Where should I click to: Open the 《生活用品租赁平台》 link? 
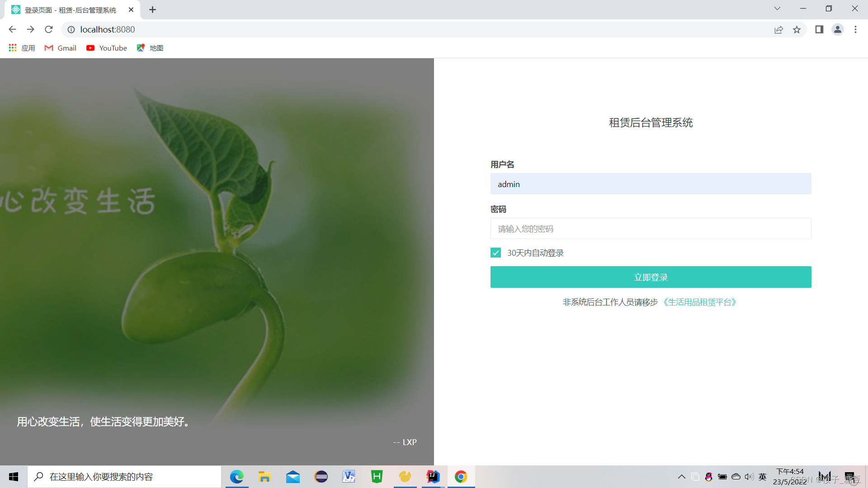(x=699, y=302)
